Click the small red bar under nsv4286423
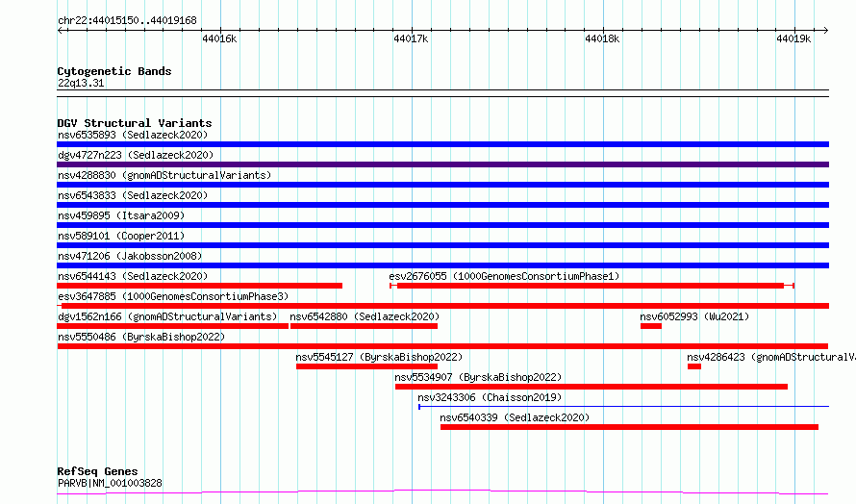 pos(693,366)
